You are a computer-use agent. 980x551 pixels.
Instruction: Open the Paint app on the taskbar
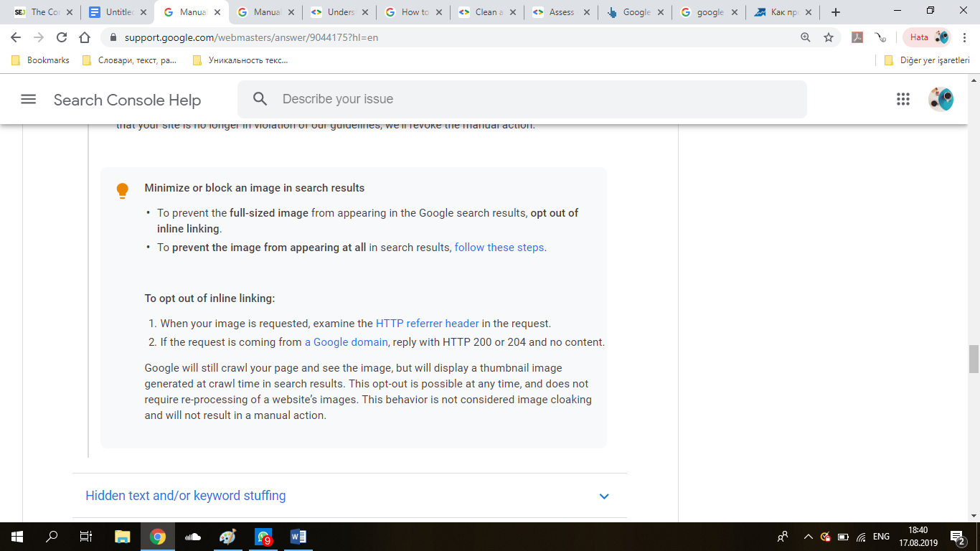click(227, 537)
